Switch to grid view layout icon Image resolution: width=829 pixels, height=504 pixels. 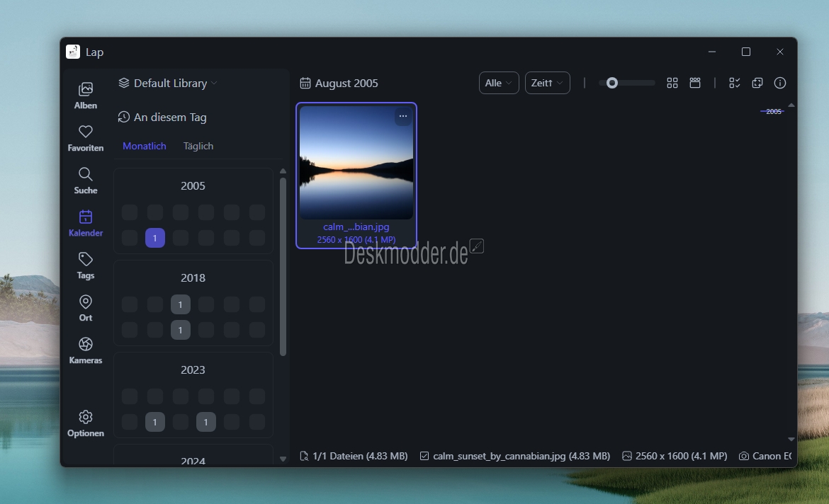(x=672, y=83)
